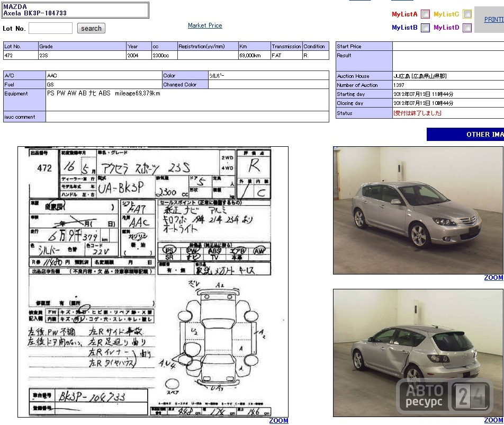
Task: Select the Starting day date value
Action: click(x=423, y=94)
